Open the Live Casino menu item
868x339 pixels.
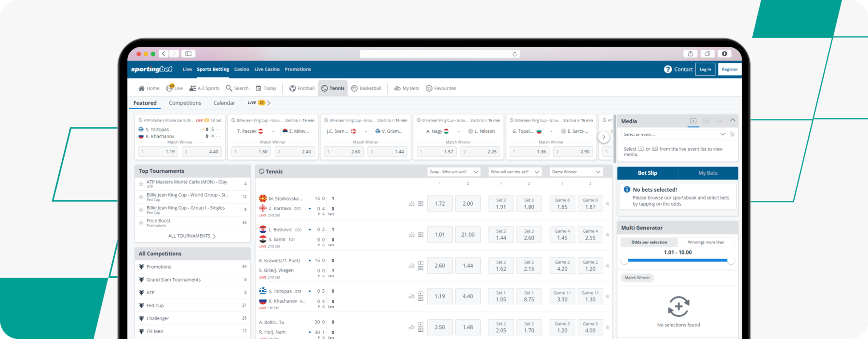267,70
